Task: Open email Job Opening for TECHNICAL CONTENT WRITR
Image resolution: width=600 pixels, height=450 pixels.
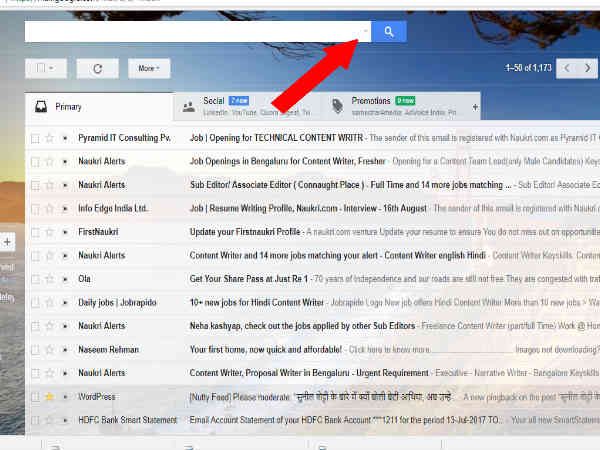Action: coord(276,138)
